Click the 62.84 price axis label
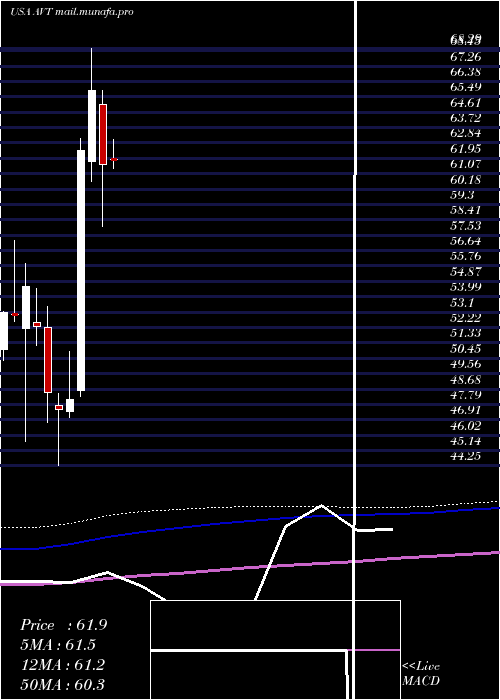The image size is (500, 700). (x=466, y=133)
